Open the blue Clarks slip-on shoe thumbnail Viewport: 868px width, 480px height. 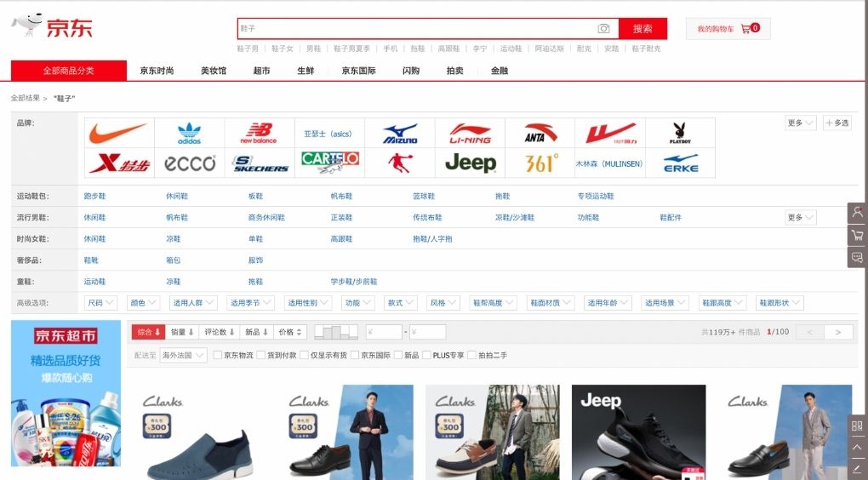coord(201,431)
